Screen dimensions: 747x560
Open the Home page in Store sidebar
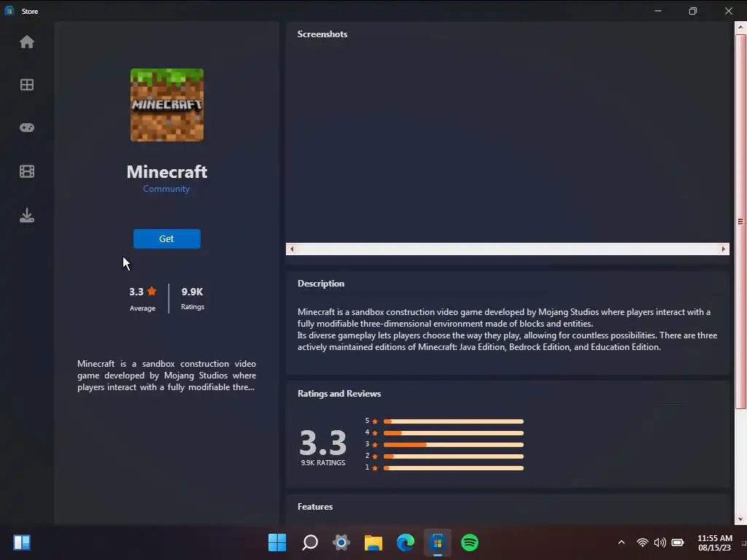27,42
